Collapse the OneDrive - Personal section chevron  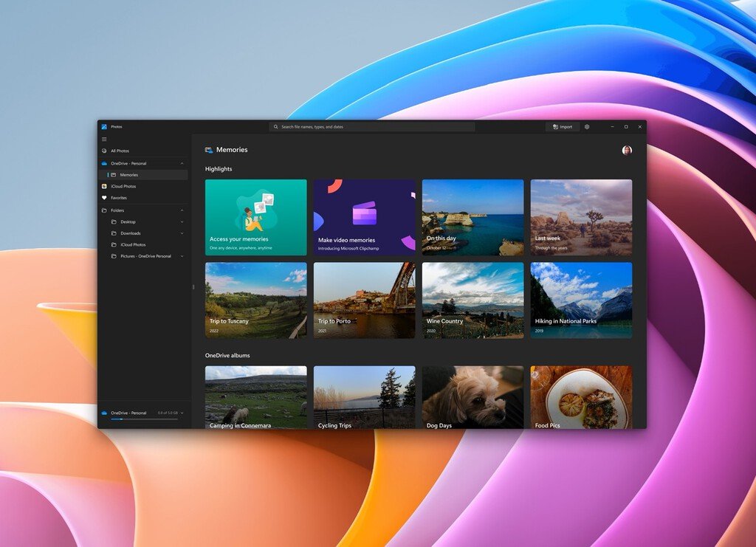point(182,163)
